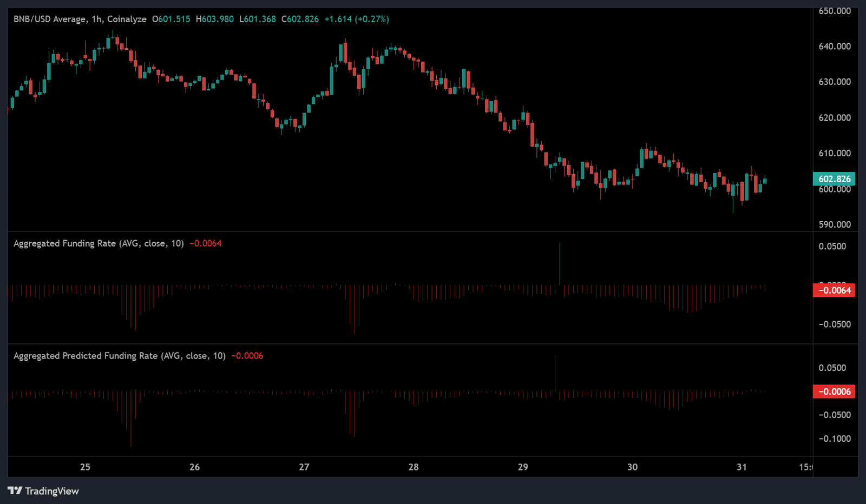Screen dimensions: 866x504
Task: Click the red -0.0006 axis value tag
Action: tap(834, 392)
